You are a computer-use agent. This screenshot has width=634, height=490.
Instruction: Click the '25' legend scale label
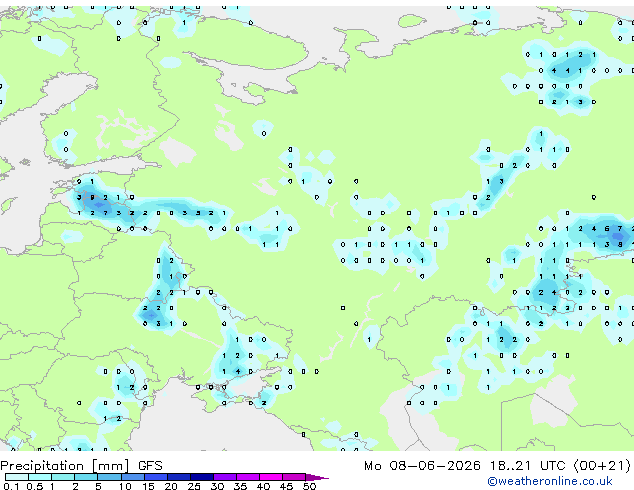[x=194, y=486]
